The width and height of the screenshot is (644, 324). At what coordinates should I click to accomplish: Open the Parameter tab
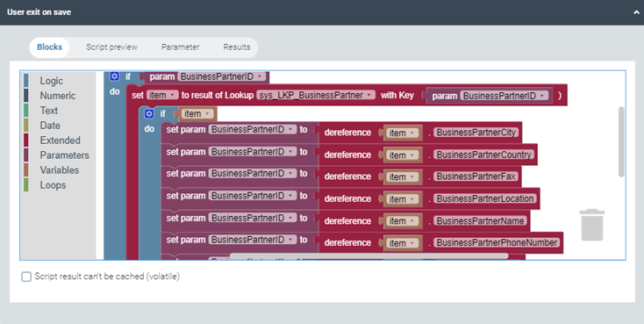point(181,47)
